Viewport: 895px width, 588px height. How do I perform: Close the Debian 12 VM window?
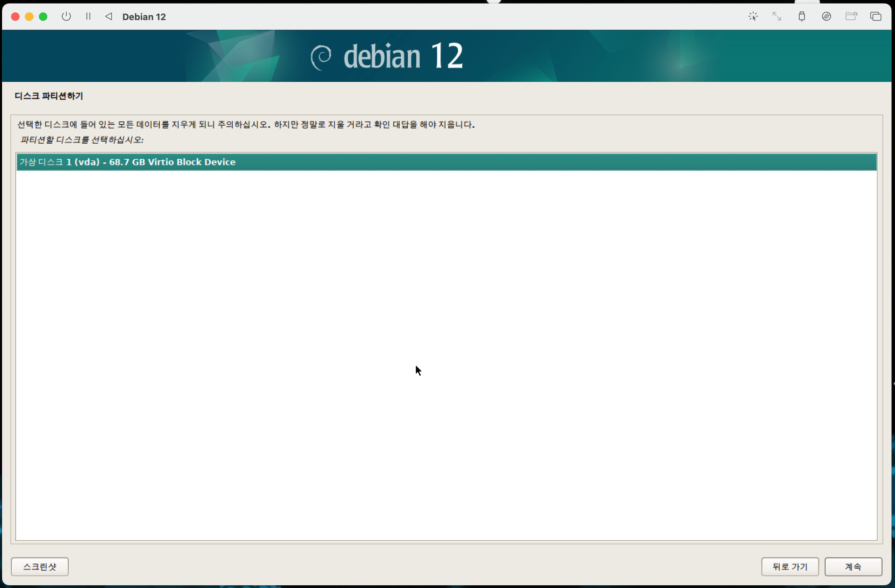[x=15, y=17]
